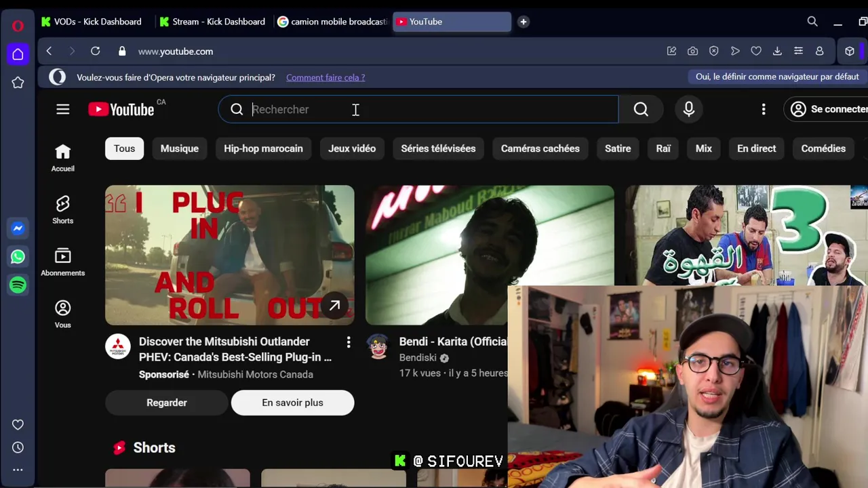Switch to camion mobile broadcasting Google tab

point(332,22)
